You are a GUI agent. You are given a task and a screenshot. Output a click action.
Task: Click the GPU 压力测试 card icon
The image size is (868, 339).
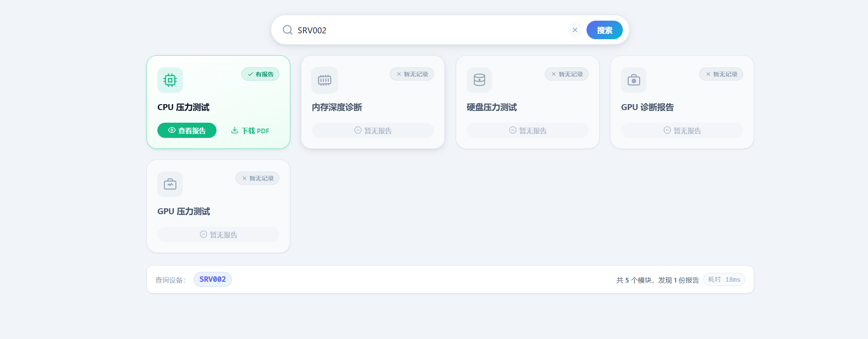pos(170,184)
